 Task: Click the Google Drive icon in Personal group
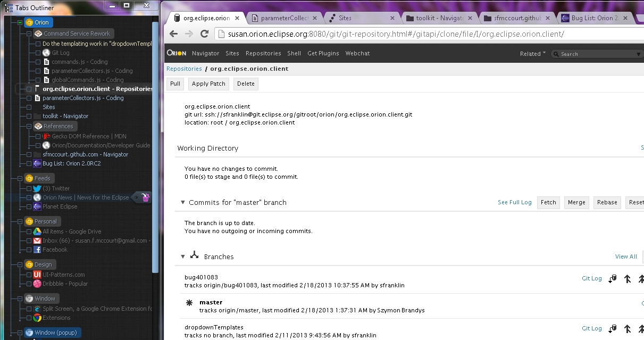pos(37,231)
